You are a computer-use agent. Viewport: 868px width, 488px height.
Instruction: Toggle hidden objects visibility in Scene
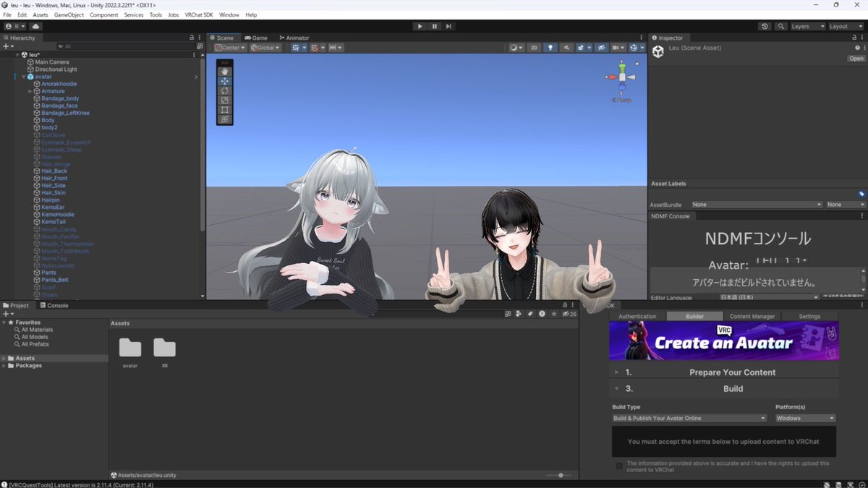[x=601, y=48]
